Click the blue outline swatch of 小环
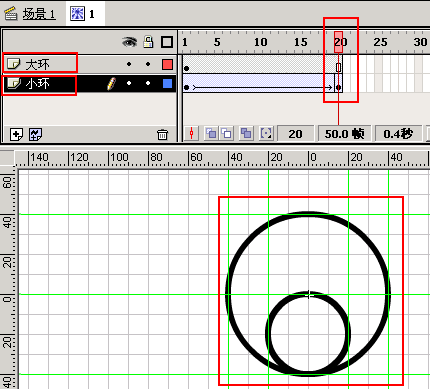 pos(167,83)
